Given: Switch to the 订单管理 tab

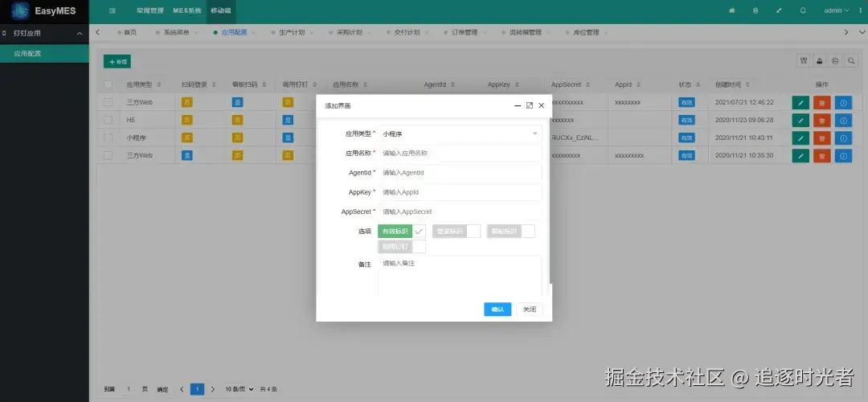Looking at the screenshot, I should click(465, 33).
